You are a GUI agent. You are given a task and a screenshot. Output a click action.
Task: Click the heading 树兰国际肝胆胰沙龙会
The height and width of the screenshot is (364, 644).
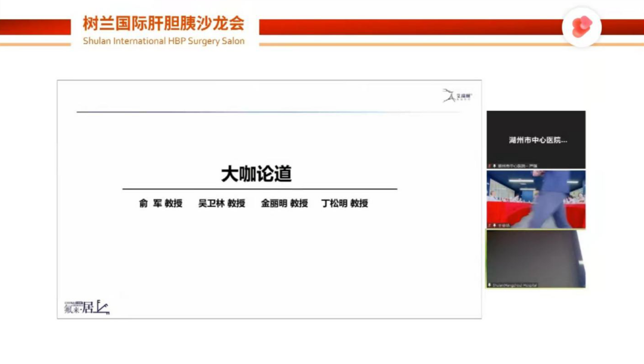click(163, 23)
